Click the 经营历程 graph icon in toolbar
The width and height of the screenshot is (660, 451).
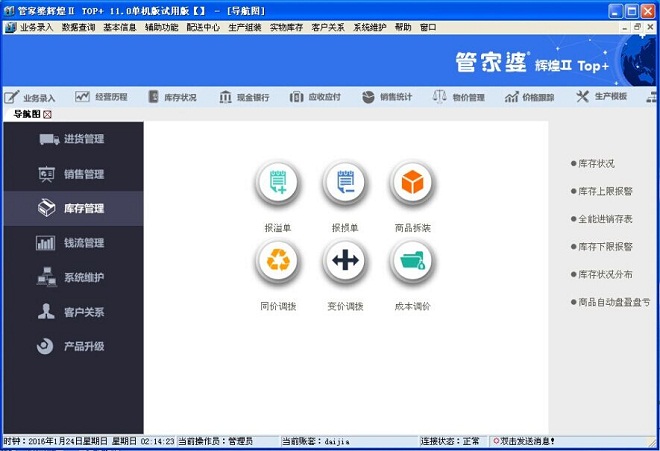point(82,97)
